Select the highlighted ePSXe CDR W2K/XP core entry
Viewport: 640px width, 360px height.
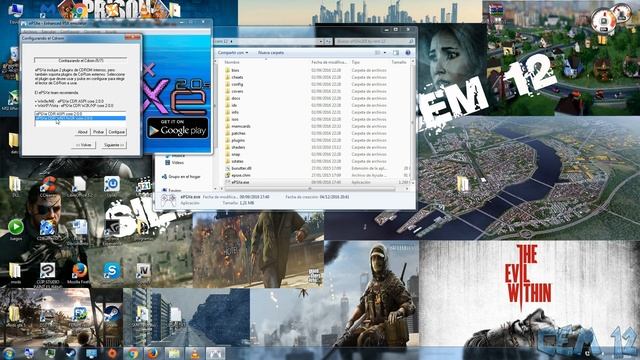[x=80, y=118]
